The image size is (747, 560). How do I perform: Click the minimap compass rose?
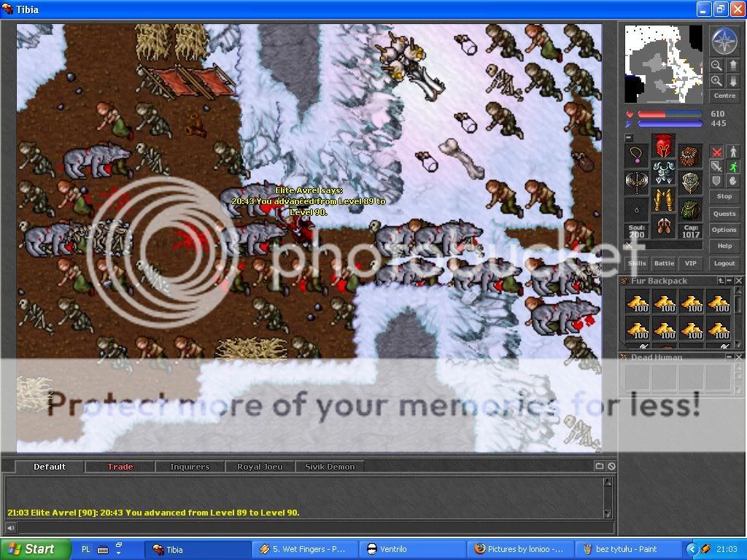point(724,41)
